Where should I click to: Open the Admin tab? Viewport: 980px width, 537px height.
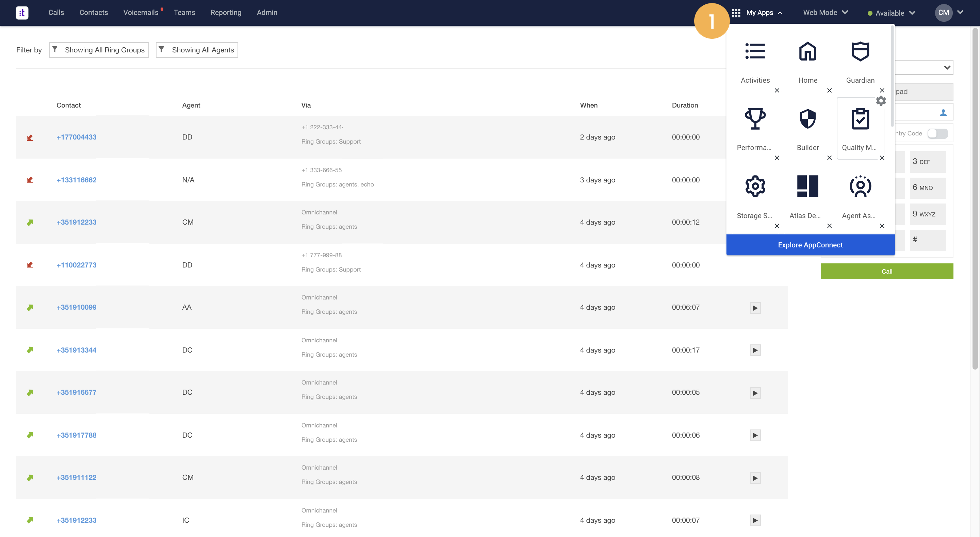coord(267,13)
